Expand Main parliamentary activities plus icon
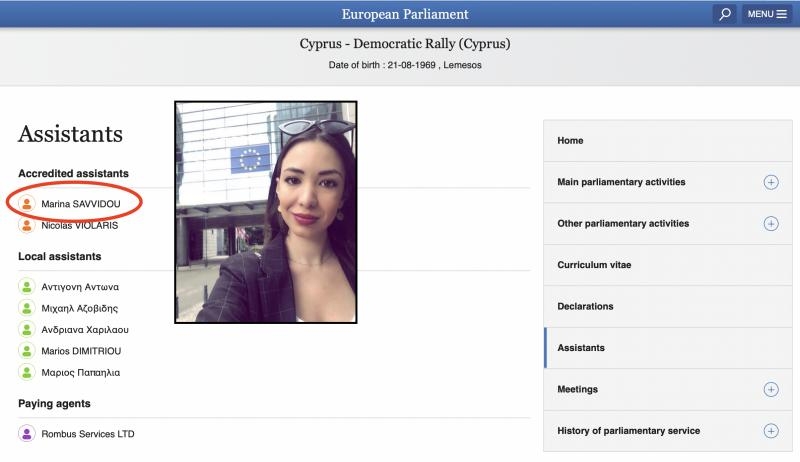 pos(771,182)
